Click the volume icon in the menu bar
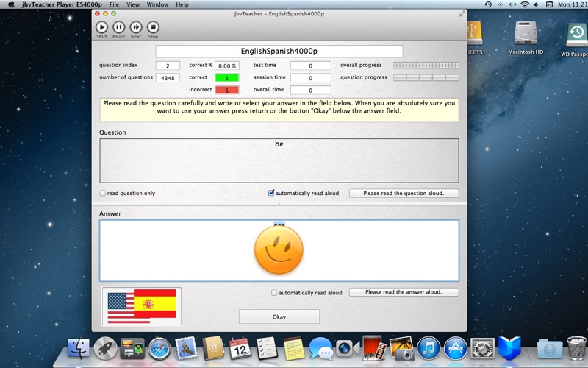The height and width of the screenshot is (368, 588). (x=537, y=4)
